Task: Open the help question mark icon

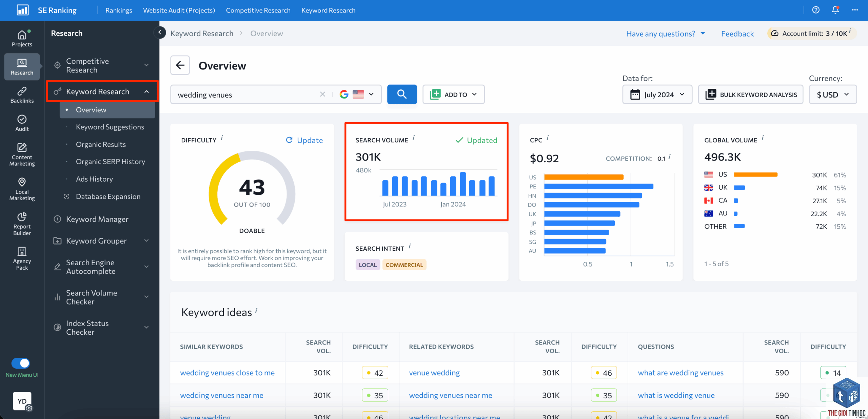Action: point(816,10)
